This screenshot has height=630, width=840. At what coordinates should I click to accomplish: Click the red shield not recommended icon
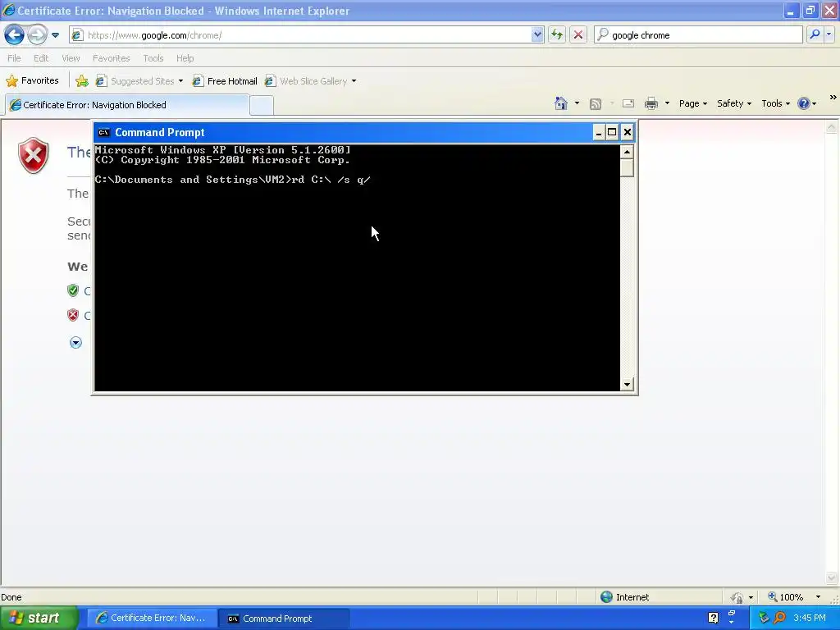[73, 315]
